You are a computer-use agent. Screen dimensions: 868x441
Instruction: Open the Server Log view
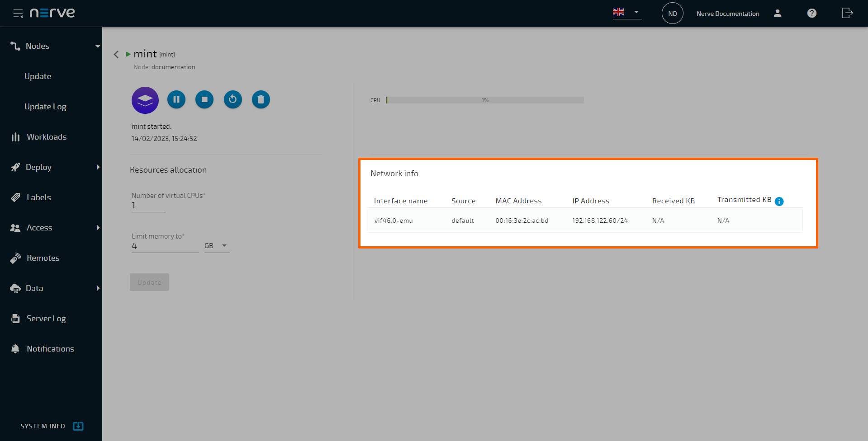point(46,318)
